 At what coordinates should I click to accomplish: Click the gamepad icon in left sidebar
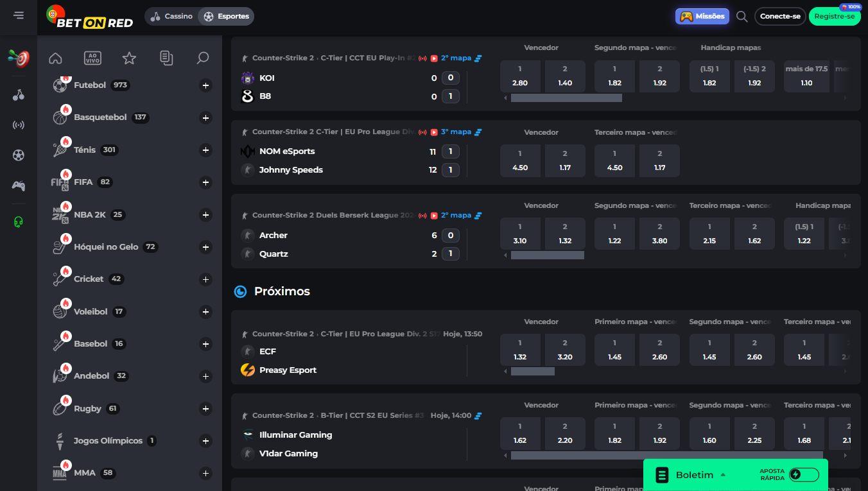[x=19, y=186]
